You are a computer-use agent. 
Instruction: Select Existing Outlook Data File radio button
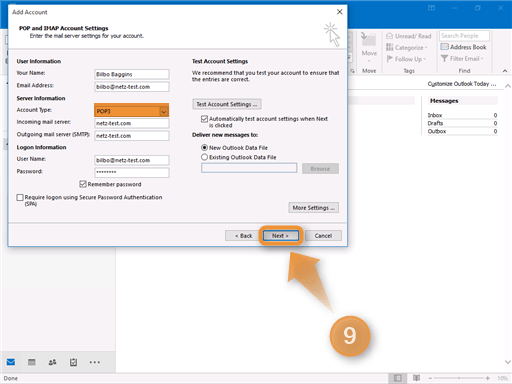(204, 157)
